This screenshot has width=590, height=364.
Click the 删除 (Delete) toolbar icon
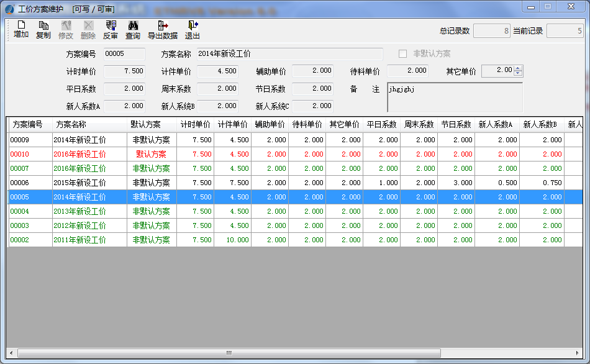tap(89, 29)
